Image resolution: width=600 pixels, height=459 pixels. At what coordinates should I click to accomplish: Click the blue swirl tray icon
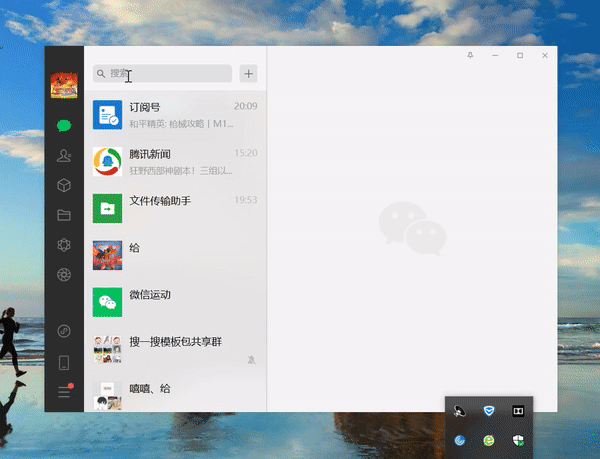[x=459, y=441]
